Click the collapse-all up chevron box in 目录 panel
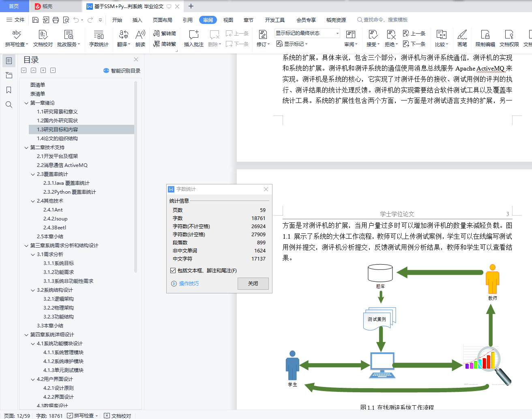The image size is (532, 419). point(34,71)
